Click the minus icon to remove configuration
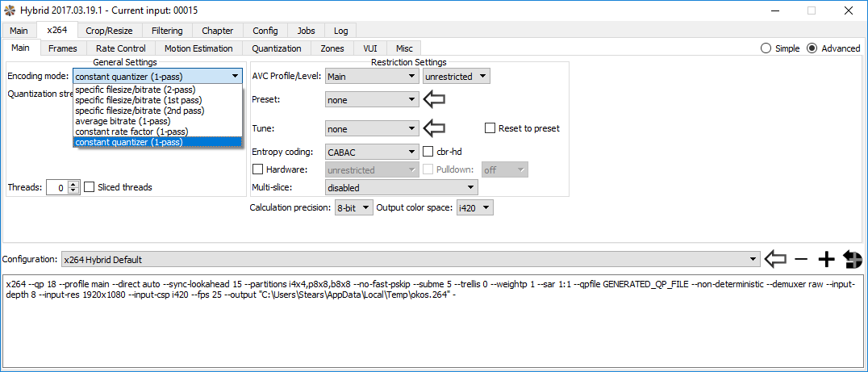 click(x=800, y=259)
